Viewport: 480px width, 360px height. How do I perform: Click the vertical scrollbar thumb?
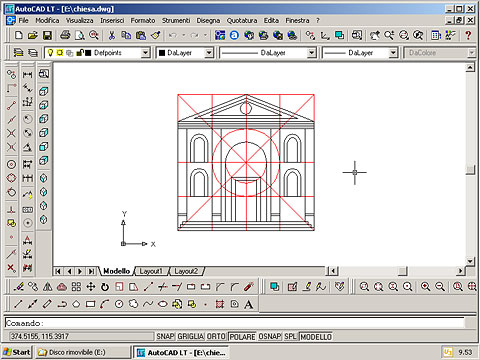(470, 170)
